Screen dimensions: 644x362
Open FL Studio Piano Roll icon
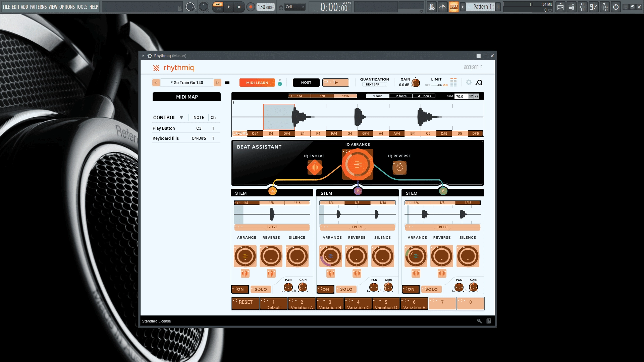point(594,7)
